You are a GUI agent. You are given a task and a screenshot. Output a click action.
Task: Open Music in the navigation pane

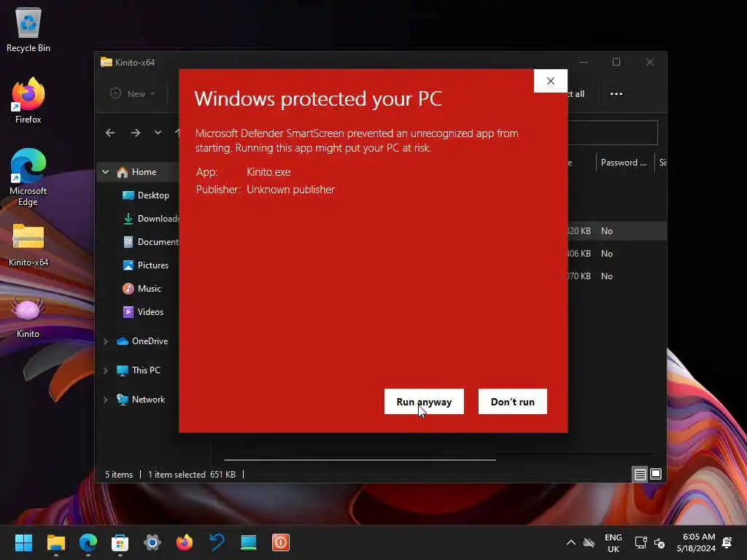click(142, 289)
